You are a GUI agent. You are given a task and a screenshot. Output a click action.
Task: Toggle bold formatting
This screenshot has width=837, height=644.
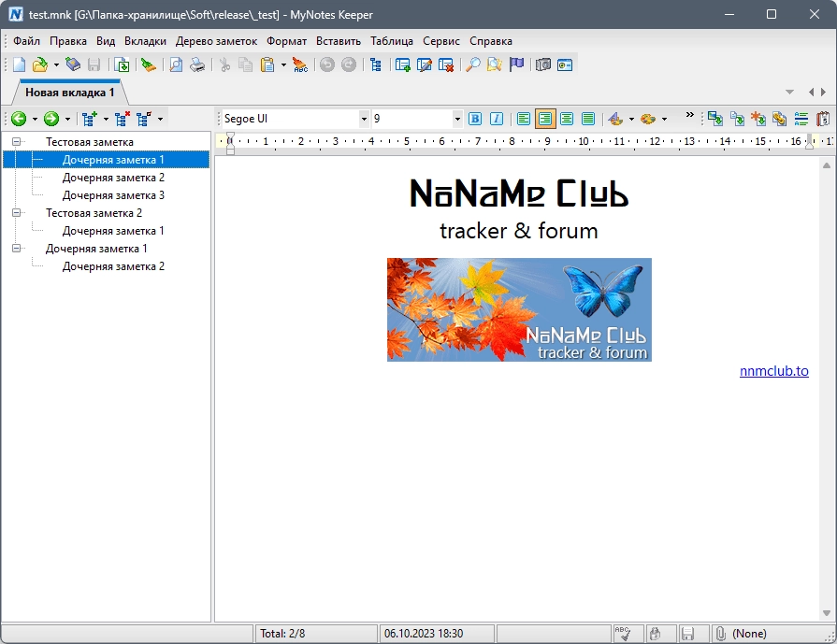(x=474, y=119)
